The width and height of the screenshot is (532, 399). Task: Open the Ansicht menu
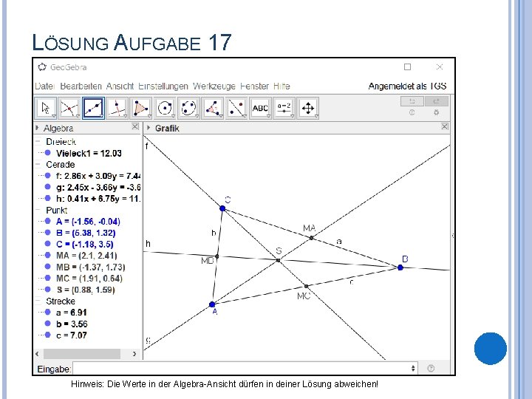(x=120, y=86)
